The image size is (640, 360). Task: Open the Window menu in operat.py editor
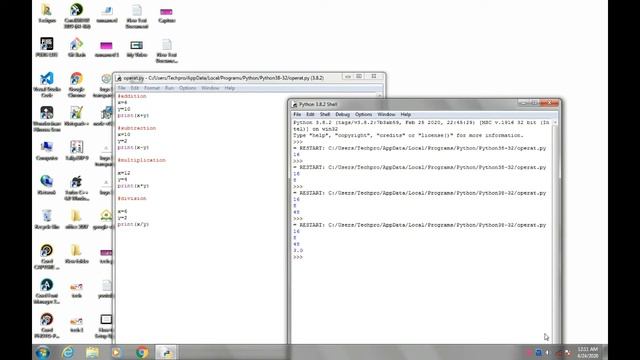coord(210,88)
